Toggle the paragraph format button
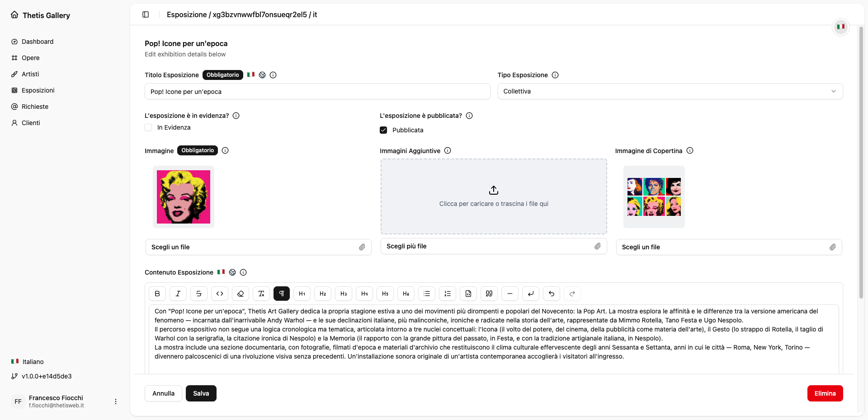This screenshot has height=420, width=868. click(281, 294)
